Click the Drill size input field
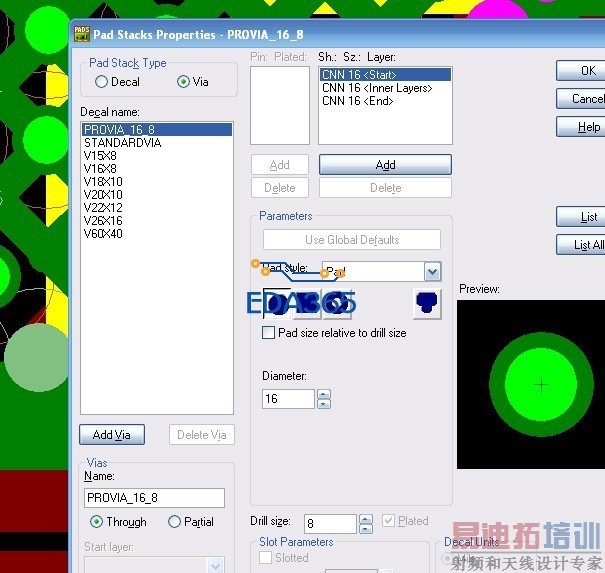Screen dimensions: 605x573 330,524
